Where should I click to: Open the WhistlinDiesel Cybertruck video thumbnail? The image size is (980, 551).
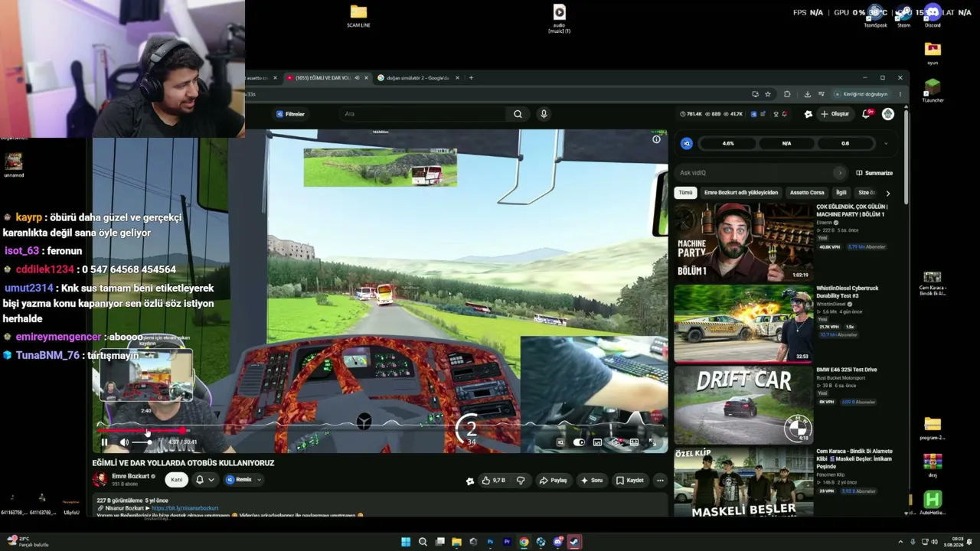pos(743,323)
